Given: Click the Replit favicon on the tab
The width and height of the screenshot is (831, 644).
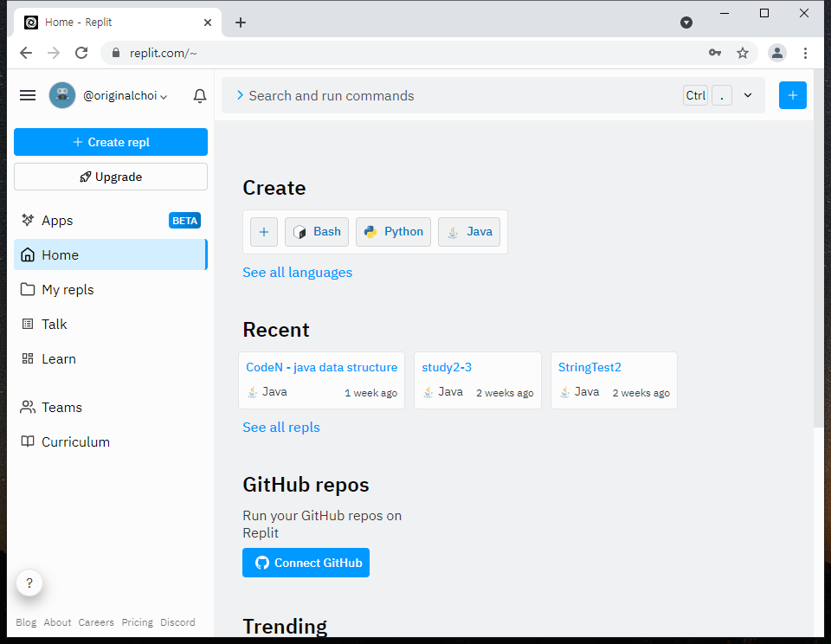Looking at the screenshot, I should 31,23.
